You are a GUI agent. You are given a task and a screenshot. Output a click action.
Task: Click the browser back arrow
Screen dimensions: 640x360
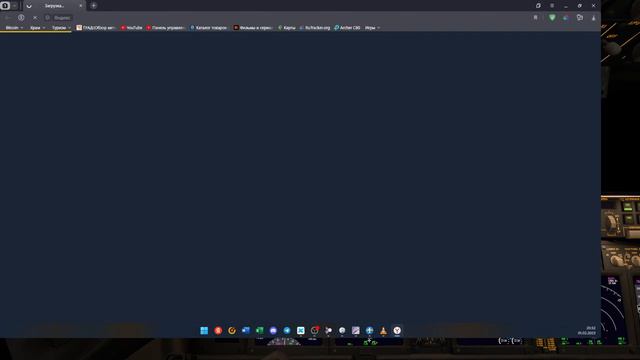tap(7, 18)
